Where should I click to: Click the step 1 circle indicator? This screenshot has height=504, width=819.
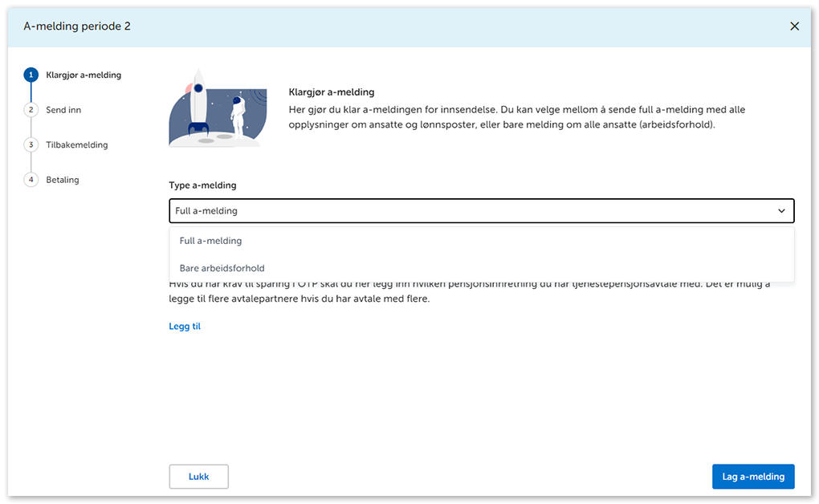[31, 75]
